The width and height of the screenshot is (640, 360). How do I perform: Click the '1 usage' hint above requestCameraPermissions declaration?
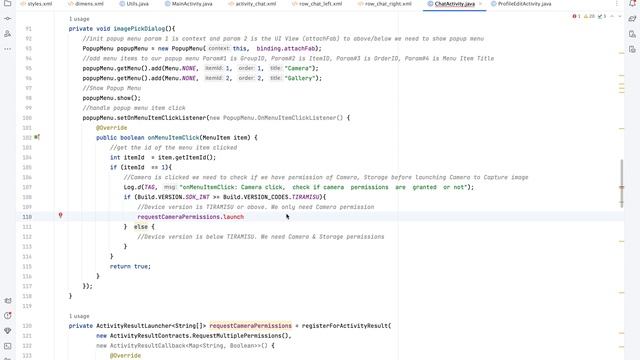pos(79,316)
